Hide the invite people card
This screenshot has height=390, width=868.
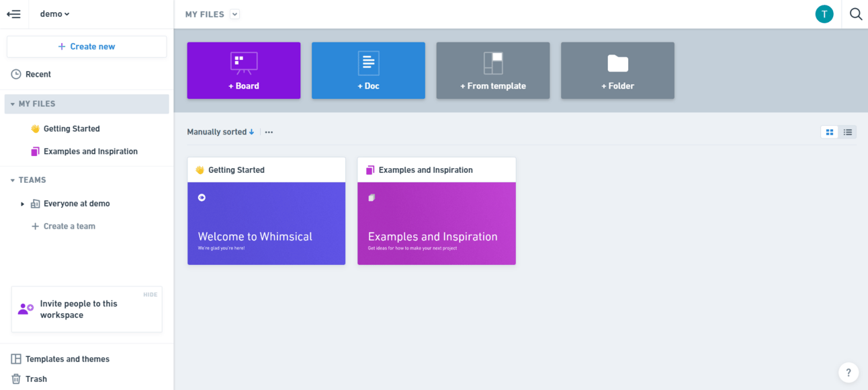[150, 295]
